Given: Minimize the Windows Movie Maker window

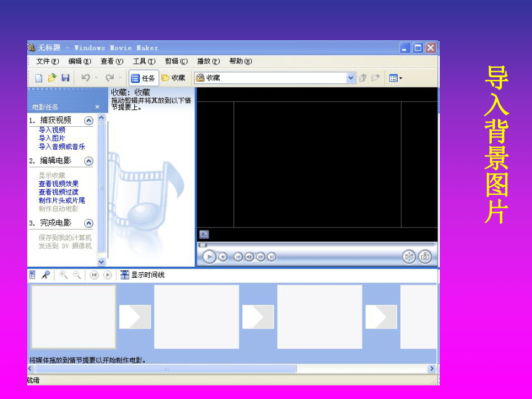Looking at the screenshot, I should (x=405, y=48).
